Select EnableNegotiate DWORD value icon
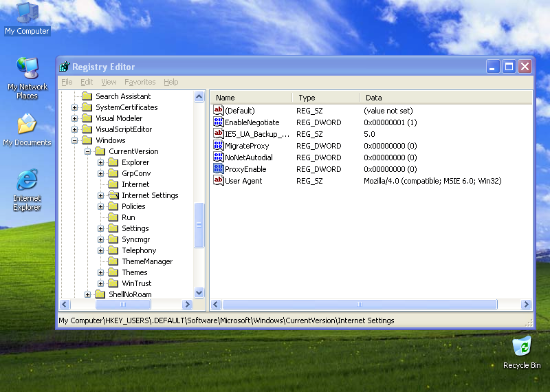 point(218,122)
